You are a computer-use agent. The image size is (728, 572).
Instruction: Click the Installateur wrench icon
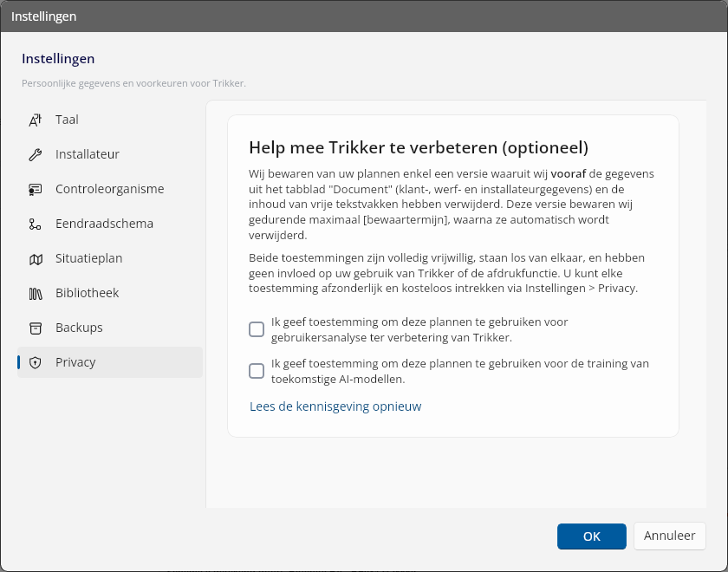click(x=36, y=154)
